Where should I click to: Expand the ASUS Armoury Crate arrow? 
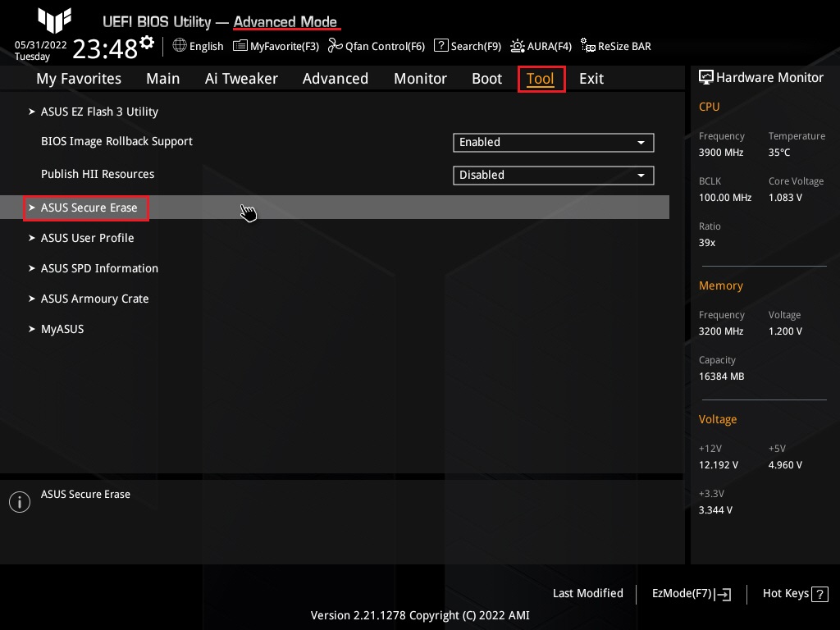[32, 299]
